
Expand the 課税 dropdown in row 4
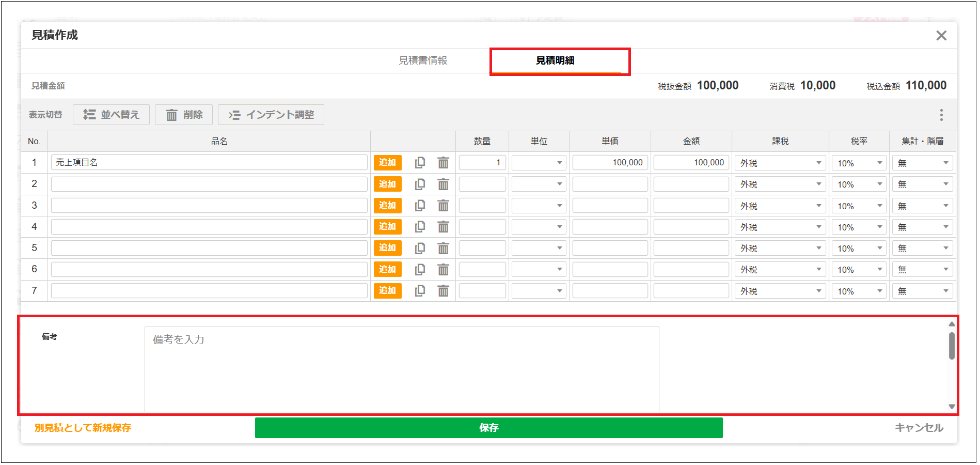tap(780, 227)
